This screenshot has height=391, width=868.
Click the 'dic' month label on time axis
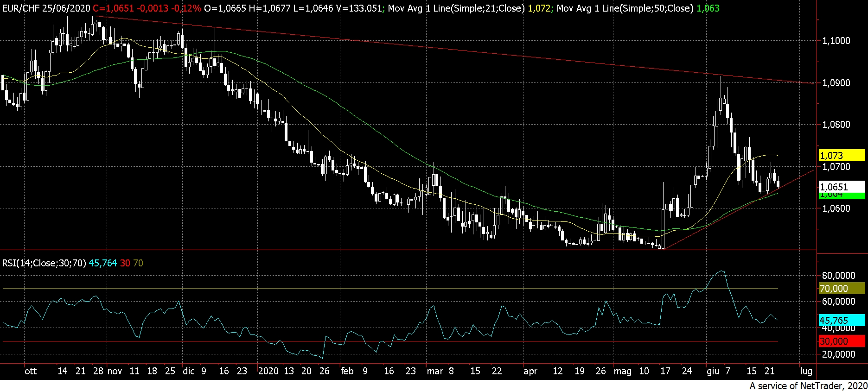click(189, 371)
